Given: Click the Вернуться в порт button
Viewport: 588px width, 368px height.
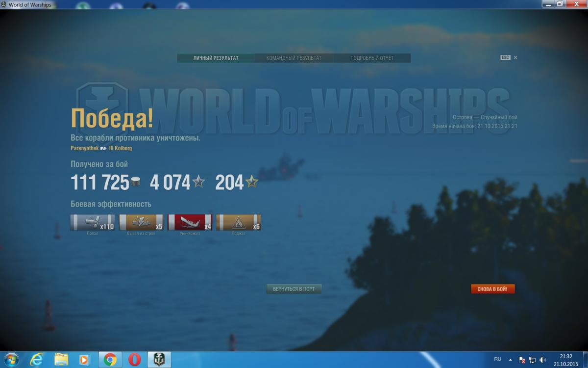Looking at the screenshot, I should 294,289.
